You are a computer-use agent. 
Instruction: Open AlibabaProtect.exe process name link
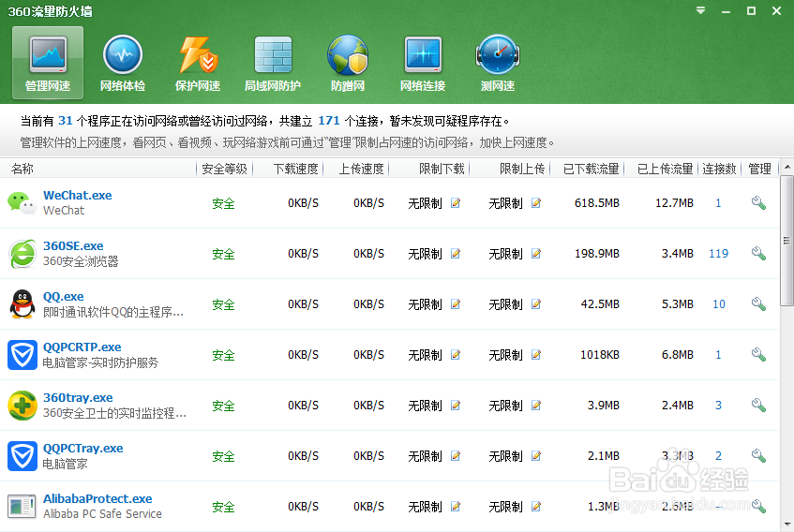[97, 498]
